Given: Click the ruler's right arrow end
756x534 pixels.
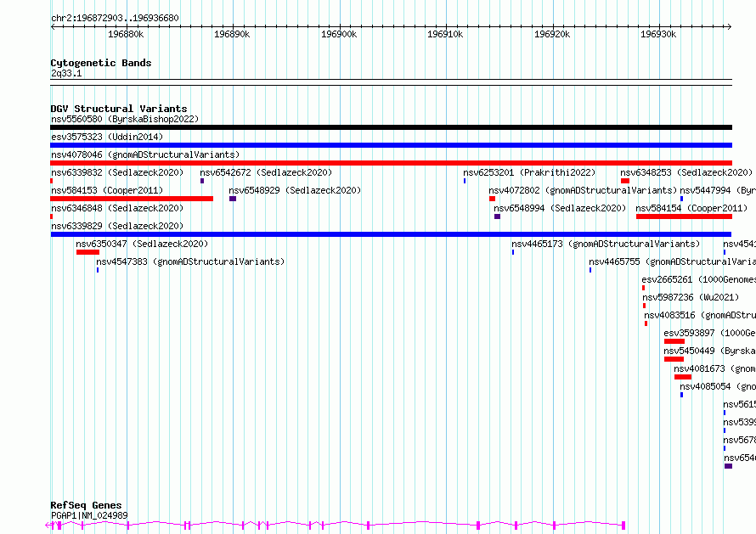Looking at the screenshot, I should click(x=730, y=26).
